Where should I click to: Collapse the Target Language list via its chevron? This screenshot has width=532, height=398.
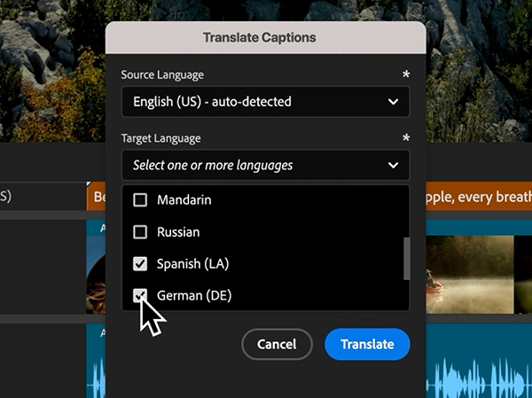point(393,165)
